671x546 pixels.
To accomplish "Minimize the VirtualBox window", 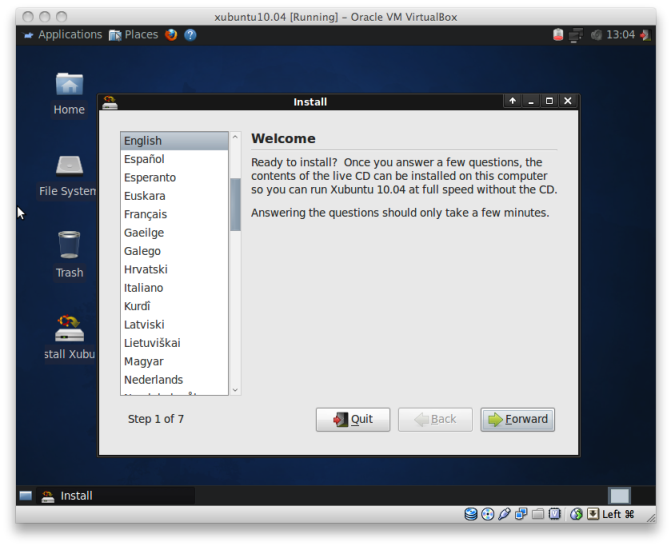I will coord(45,17).
